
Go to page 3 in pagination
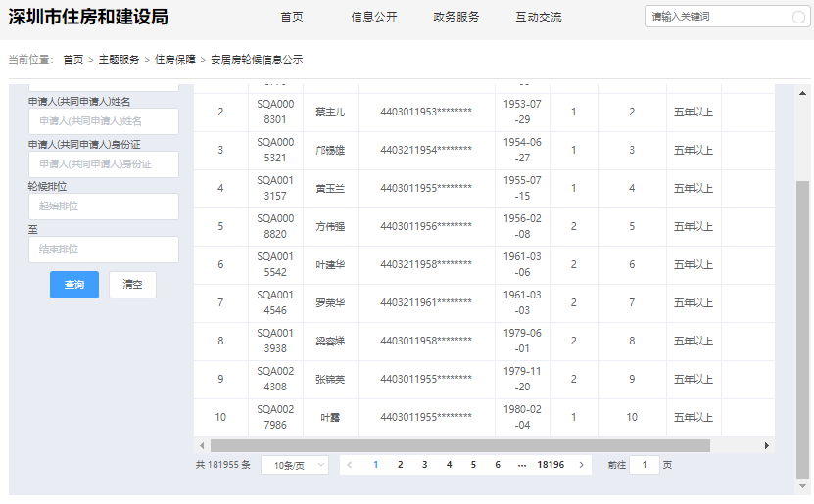coord(425,465)
